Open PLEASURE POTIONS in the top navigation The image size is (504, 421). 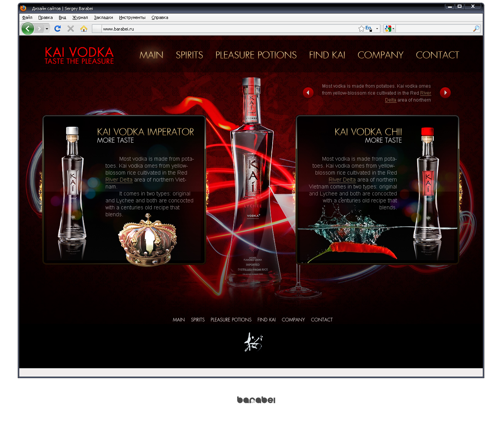(256, 55)
